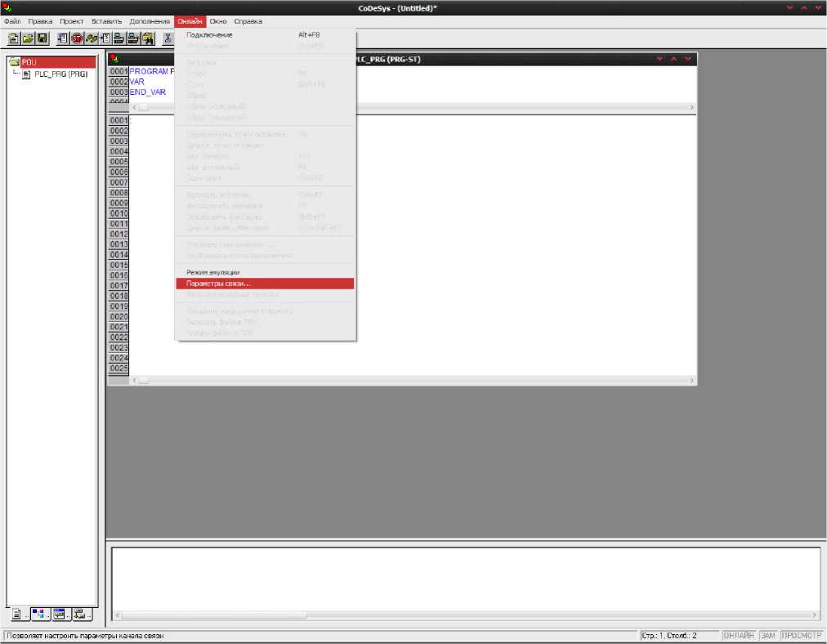Open the Файл menu
Viewport: 827px width, 644px height.
click(x=12, y=21)
